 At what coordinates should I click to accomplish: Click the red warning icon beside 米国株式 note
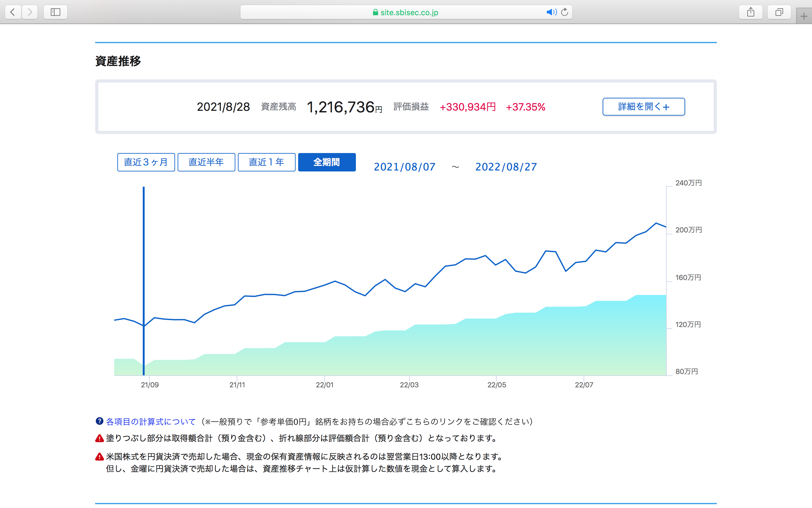(99, 457)
